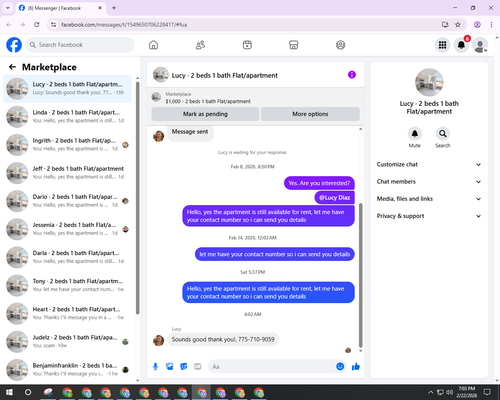Click the conversation area scrollbar
500x400 pixels.
tap(360, 275)
